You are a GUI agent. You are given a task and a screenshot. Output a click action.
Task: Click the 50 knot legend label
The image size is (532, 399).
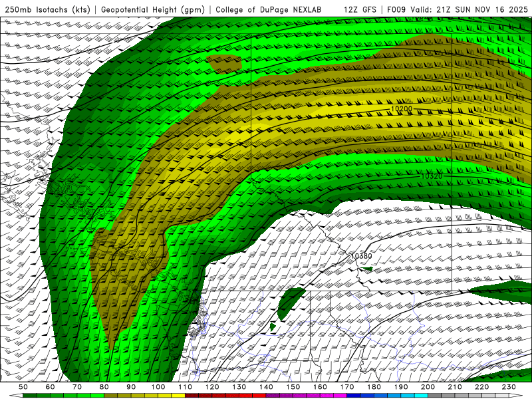[23, 387]
